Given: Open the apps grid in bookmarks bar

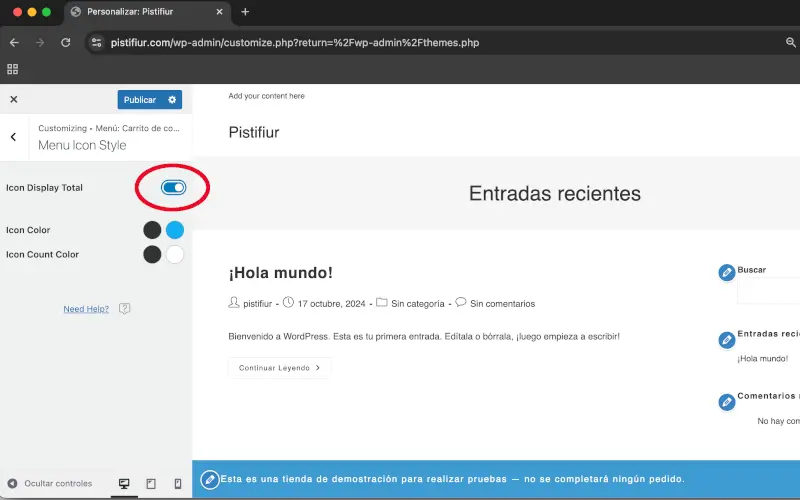Looking at the screenshot, I should point(13,69).
